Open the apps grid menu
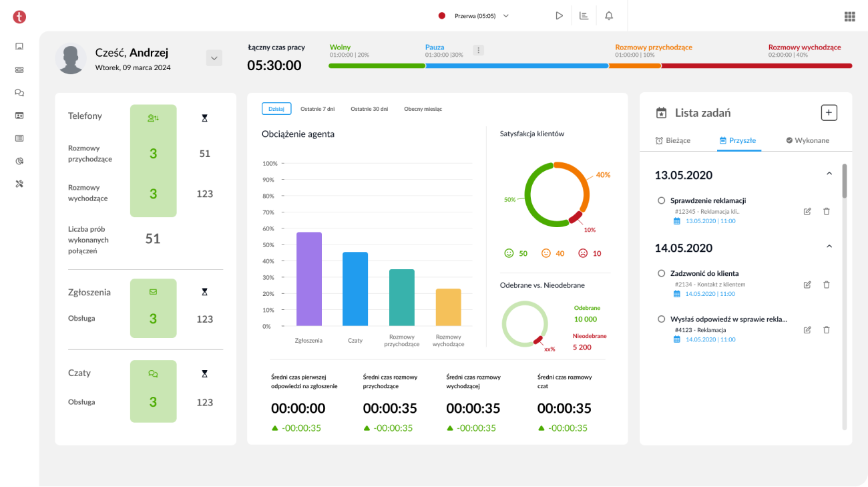This screenshot has height=487, width=868. 850,17
